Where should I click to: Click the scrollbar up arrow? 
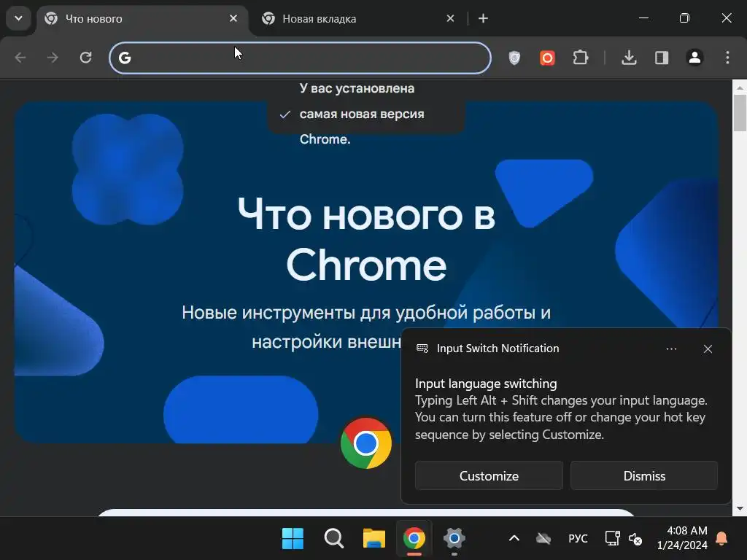point(740,87)
